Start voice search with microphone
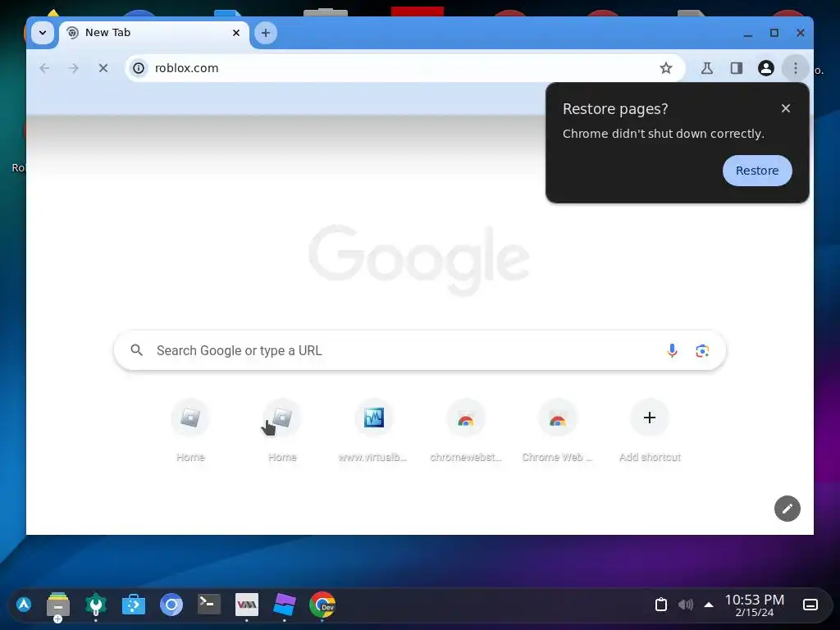 coord(672,350)
